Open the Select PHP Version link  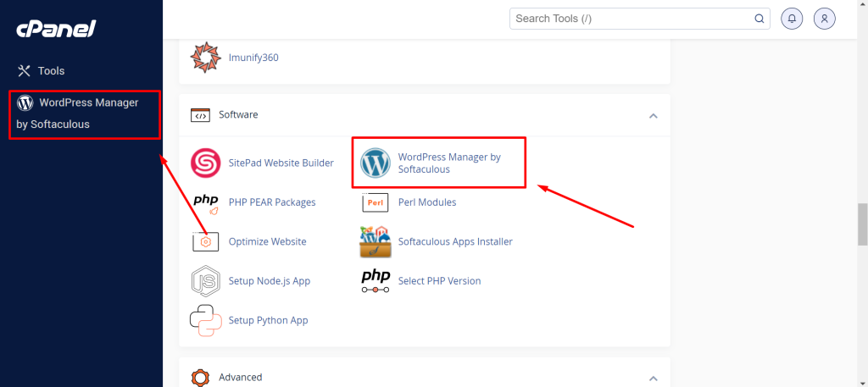click(x=440, y=281)
